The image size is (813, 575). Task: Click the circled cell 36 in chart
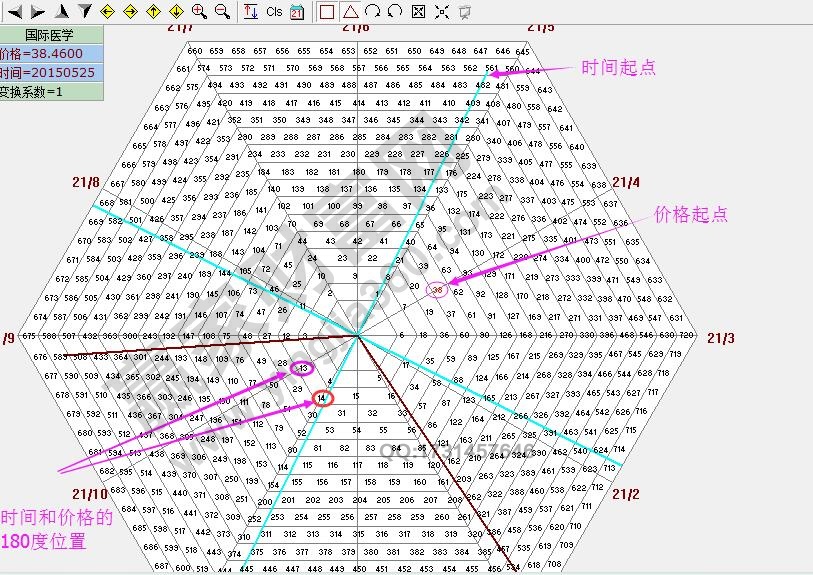click(437, 290)
